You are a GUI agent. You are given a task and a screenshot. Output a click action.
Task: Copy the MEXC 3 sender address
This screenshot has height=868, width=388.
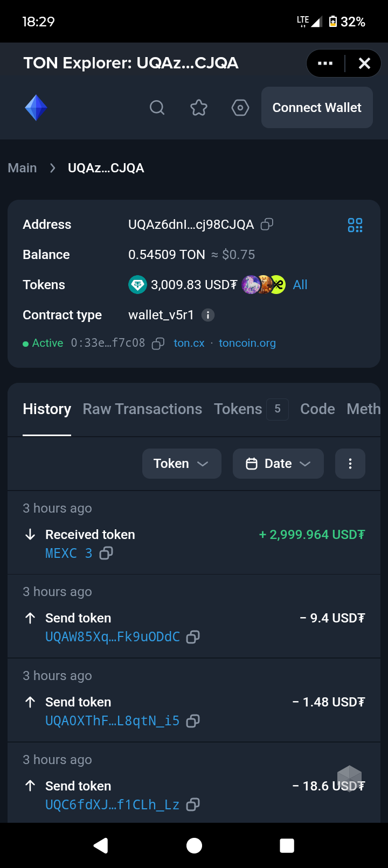tap(106, 553)
